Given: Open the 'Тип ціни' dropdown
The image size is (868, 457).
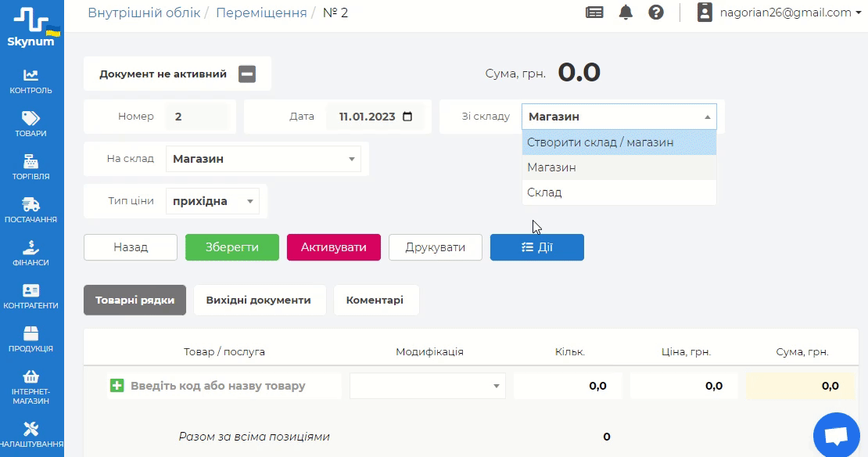Looking at the screenshot, I should tap(212, 201).
